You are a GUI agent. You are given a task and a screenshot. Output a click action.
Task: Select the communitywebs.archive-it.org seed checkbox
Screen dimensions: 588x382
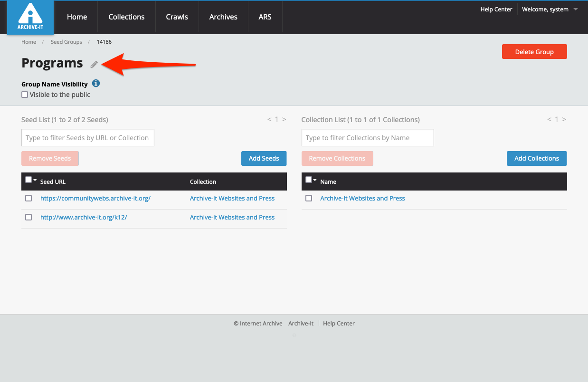(x=28, y=198)
